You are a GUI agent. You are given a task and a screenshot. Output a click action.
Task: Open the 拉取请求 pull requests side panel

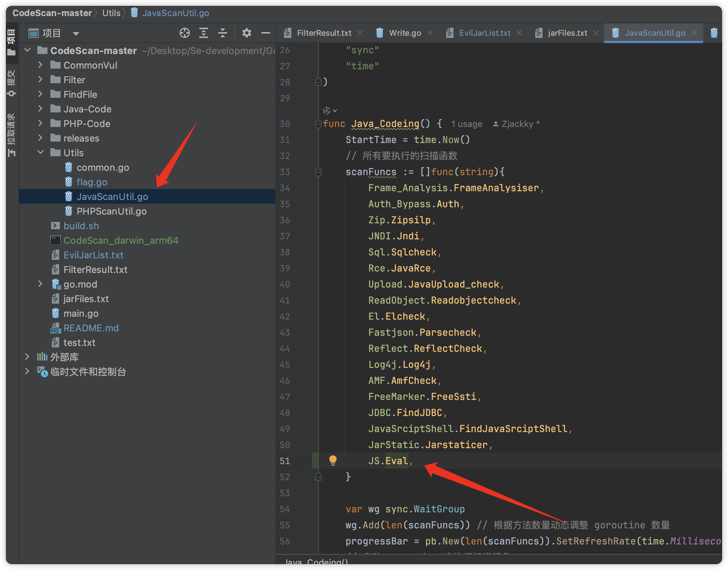coord(12,135)
